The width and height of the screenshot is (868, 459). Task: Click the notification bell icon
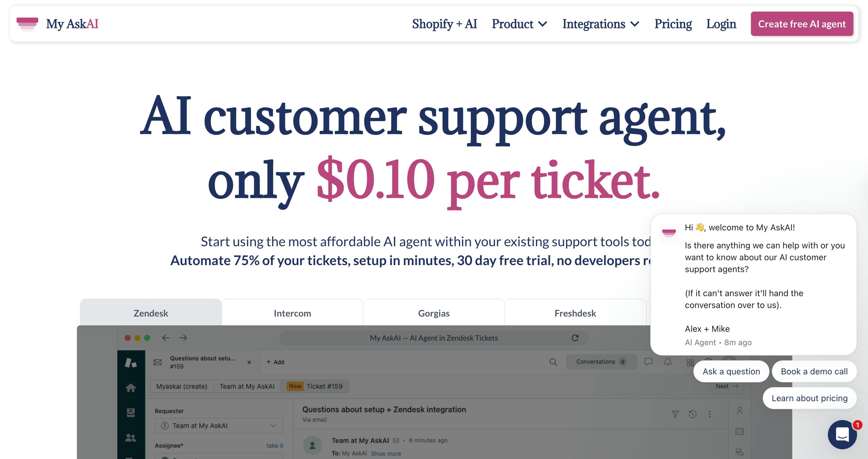tap(668, 362)
